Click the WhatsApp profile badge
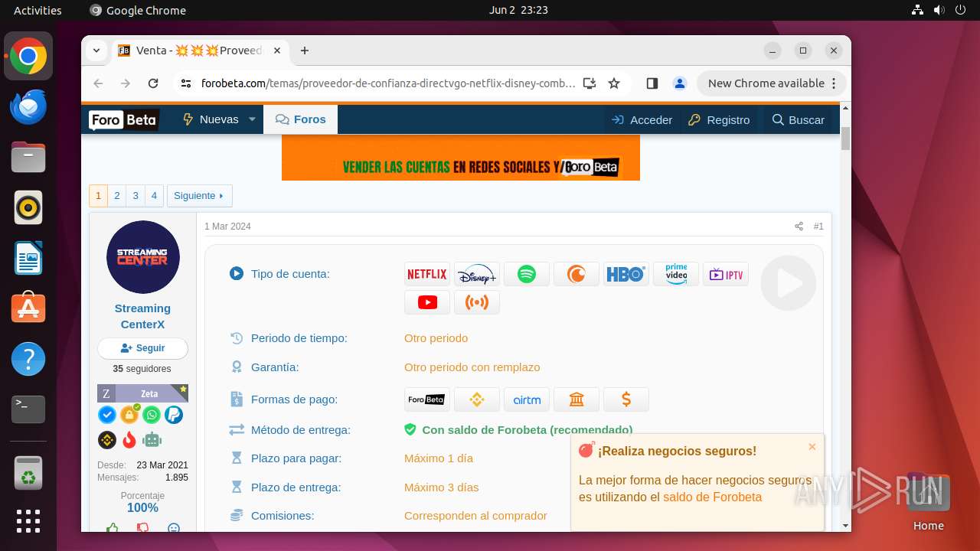Viewport: 980px width, 551px height. (152, 415)
